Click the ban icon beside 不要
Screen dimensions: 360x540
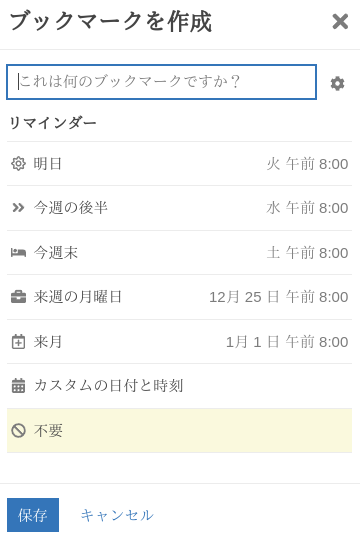18,430
